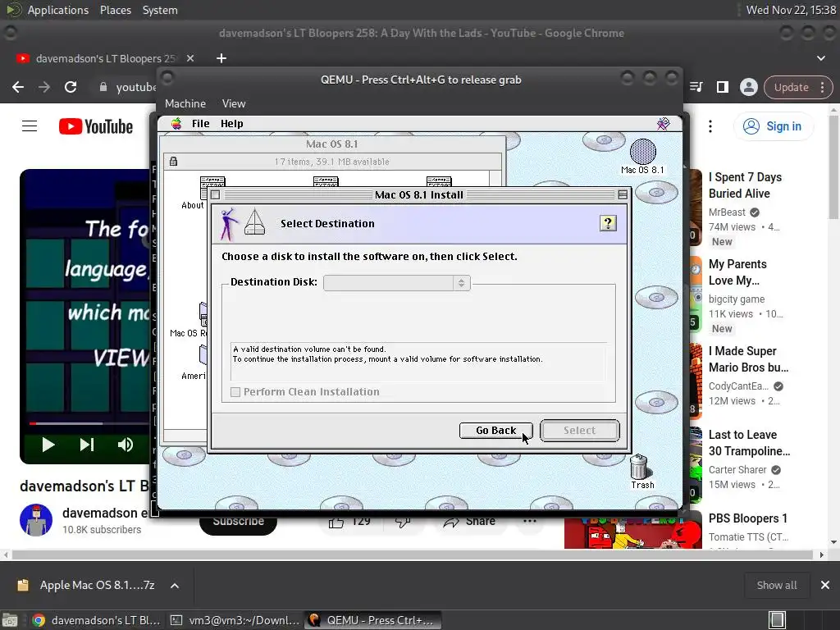
Task: Click the installer window collapse box
Action: click(623, 195)
